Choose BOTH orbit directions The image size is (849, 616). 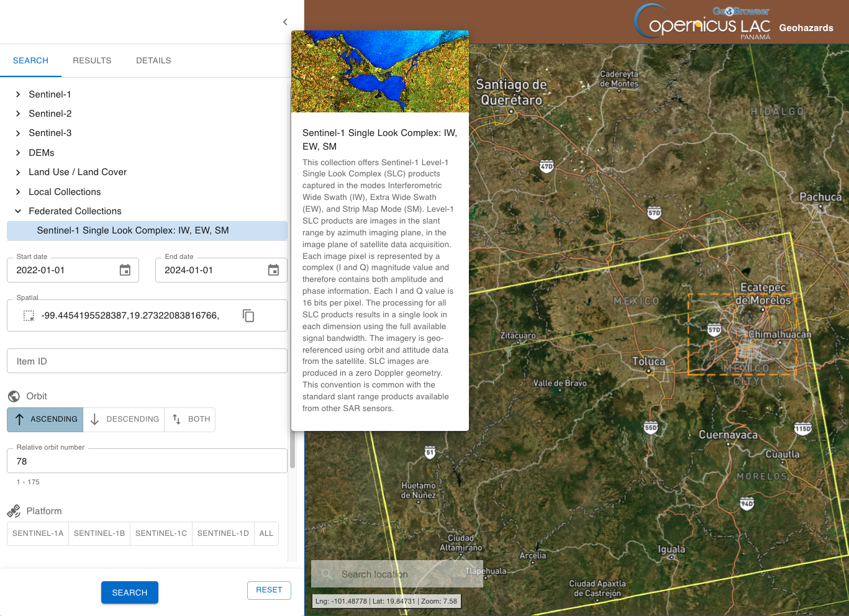pyautogui.click(x=191, y=419)
